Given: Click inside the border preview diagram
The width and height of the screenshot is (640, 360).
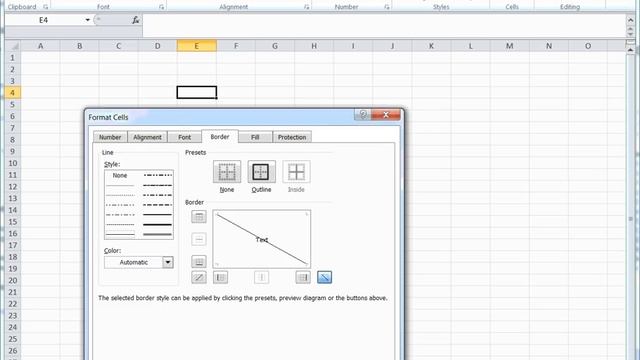Looking at the screenshot, I should pyautogui.click(x=262, y=239).
